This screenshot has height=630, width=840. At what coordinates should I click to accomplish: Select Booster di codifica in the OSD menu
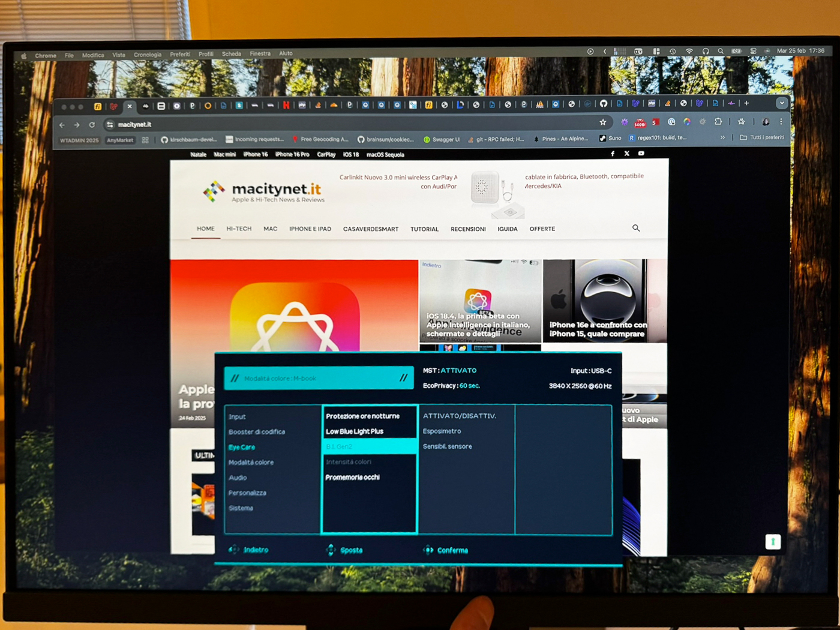(257, 431)
